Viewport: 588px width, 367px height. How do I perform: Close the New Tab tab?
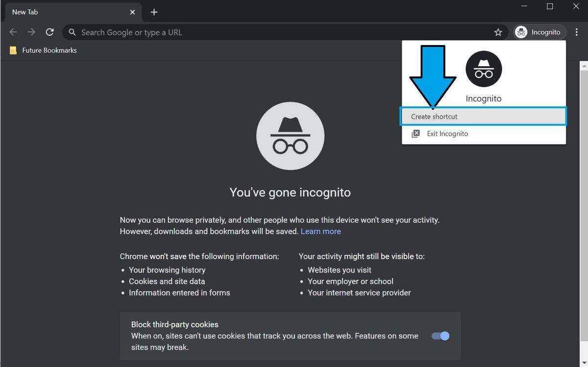click(x=132, y=12)
